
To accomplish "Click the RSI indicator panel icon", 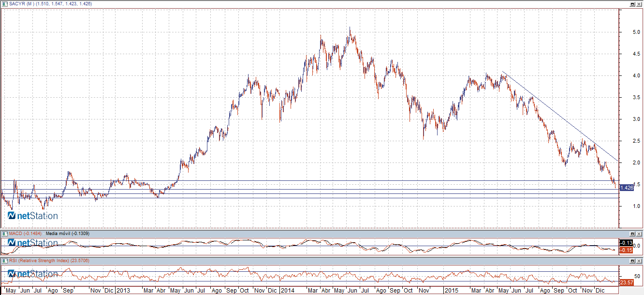I will pyautogui.click(x=5, y=261).
